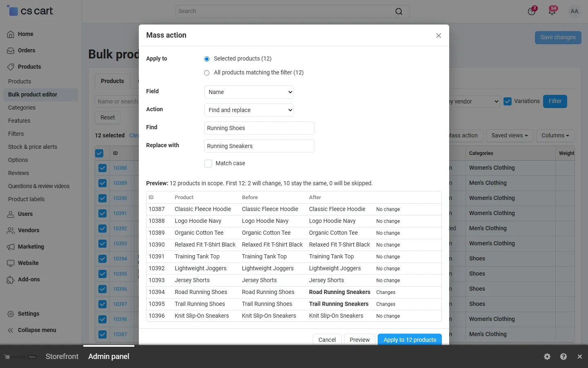Click the Home sidebar icon

click(x=11, y=34)
